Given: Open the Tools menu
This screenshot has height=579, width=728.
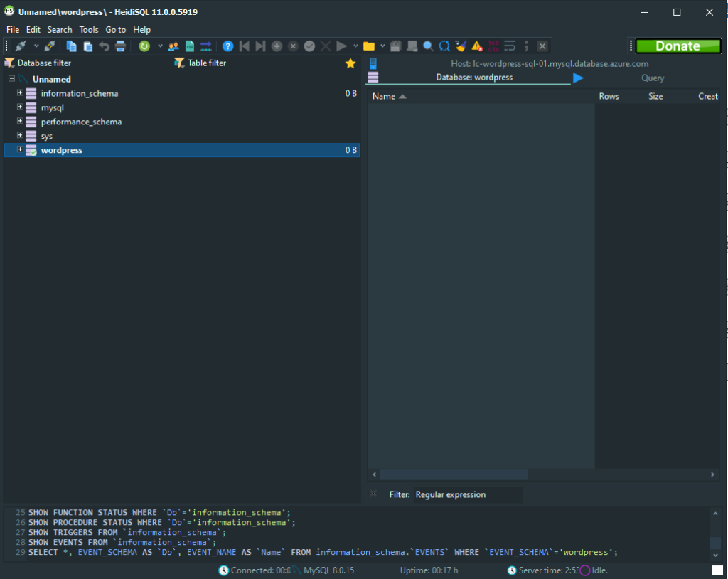Looking at the screenshot, I should pos(89,30).
